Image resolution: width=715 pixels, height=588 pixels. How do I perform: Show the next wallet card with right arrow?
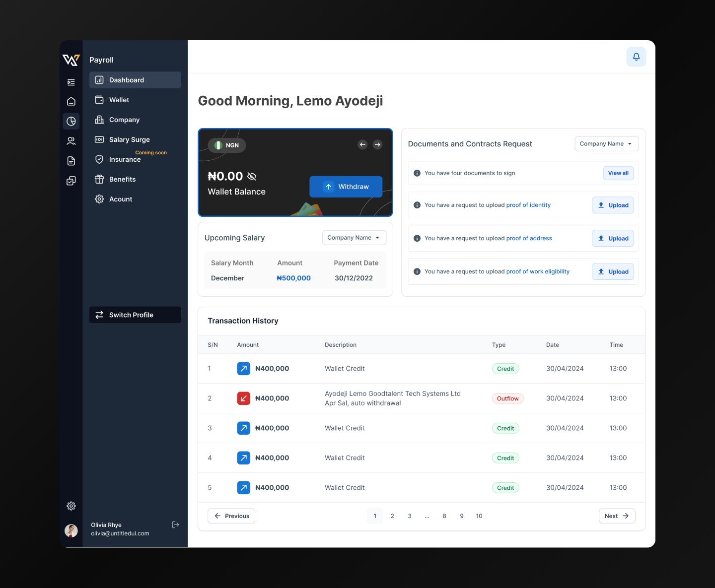[x=377, y=144]
